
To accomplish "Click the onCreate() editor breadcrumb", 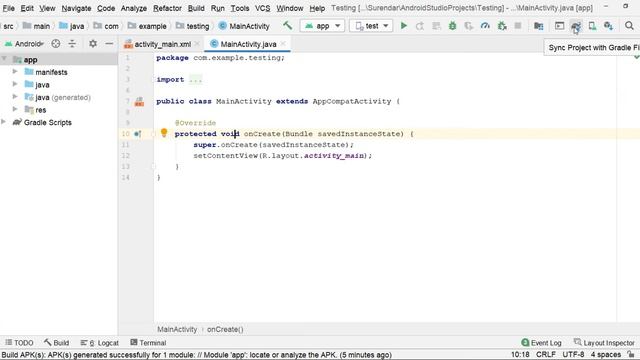I will [x=225, y=329].
